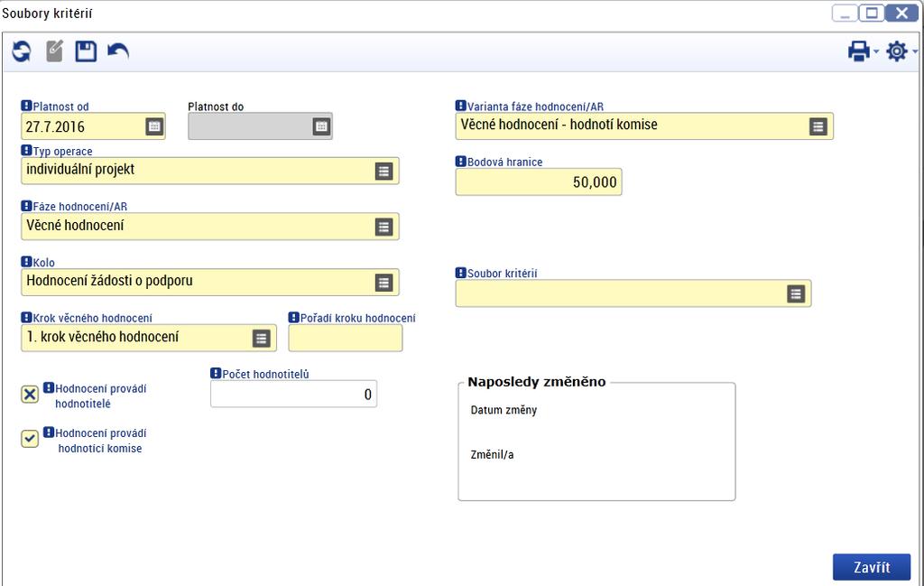
Task: Click the refresh icon in toolbar
Action: [x=22, y=51]
